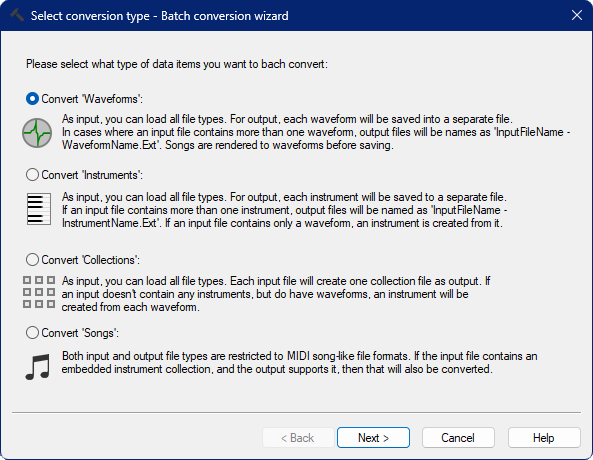Select the Convert 'Instruments' radio button

[x=33, y=175]
